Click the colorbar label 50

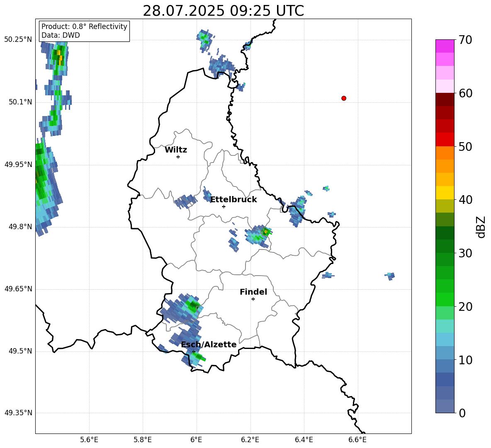(x=465, y=147)
